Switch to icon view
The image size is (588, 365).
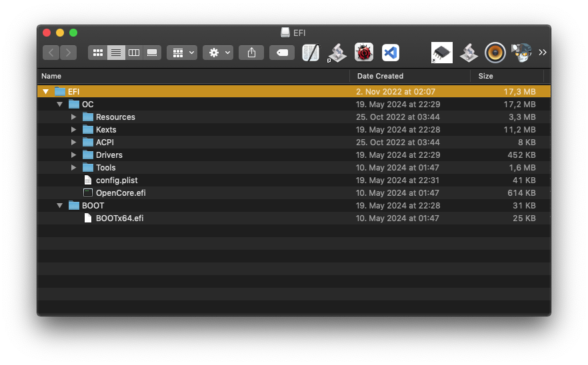(98, 53)
